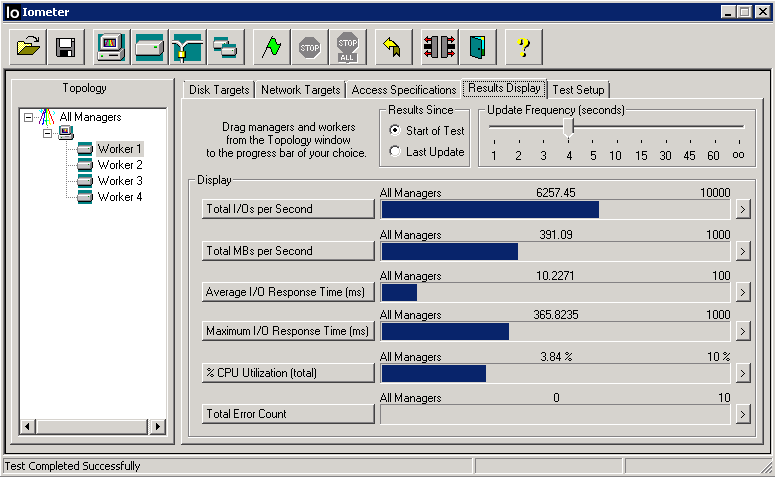Click the Worker 4 disk icon
Image resolution: width=775 pixels, height=477 pixels.
pyautogui.click(x=85, y=197)
